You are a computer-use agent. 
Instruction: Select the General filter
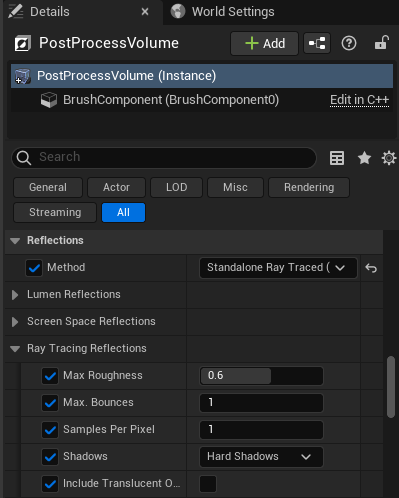click(48, 187)
